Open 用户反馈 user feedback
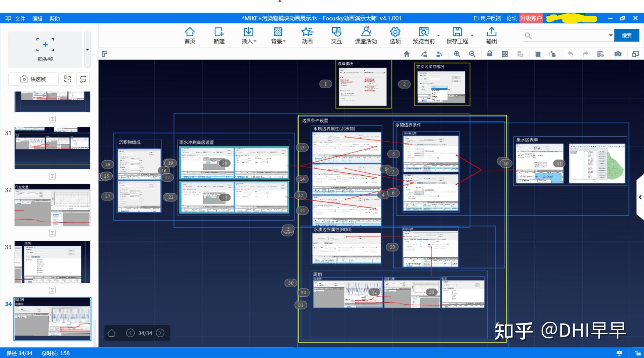644x358 pixels. [487, 18]
